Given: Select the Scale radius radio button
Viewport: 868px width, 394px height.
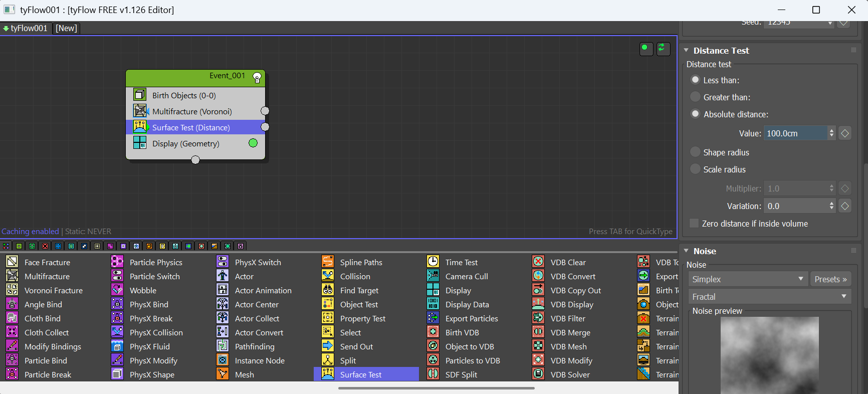Looking at the screenshot, I should coord(695,169).
